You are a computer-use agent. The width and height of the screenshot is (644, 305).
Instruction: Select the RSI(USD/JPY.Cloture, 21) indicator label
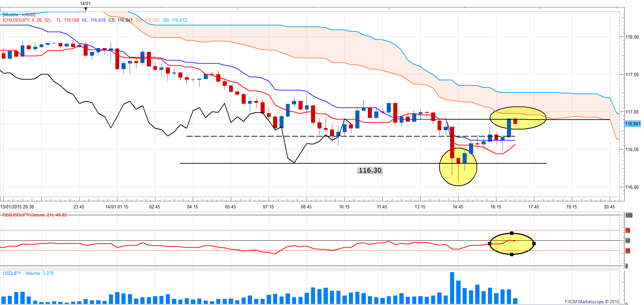coord(35,215)
